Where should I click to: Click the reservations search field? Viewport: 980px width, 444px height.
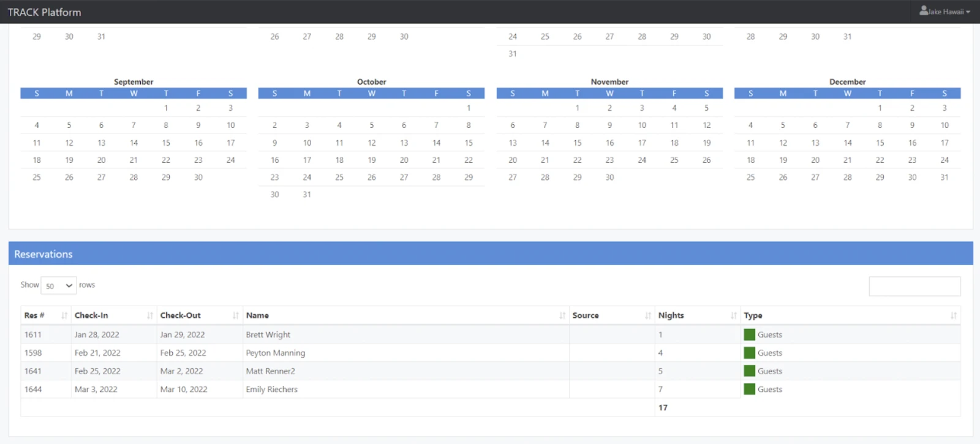[x=914, y=286]
